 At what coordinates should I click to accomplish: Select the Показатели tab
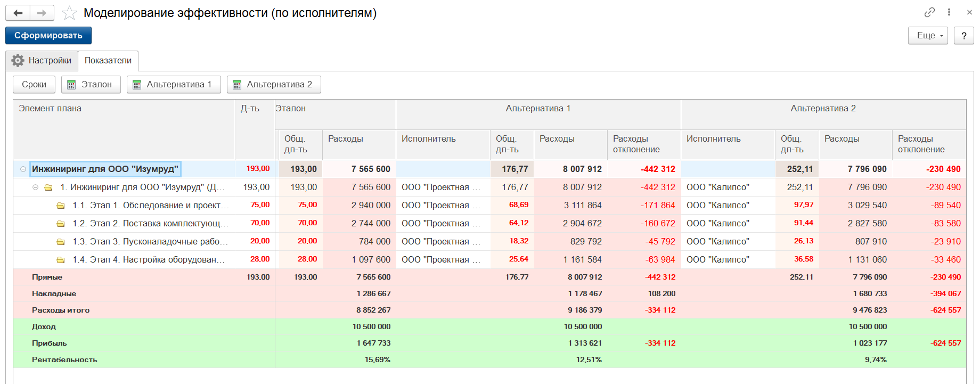coord(108,61)
